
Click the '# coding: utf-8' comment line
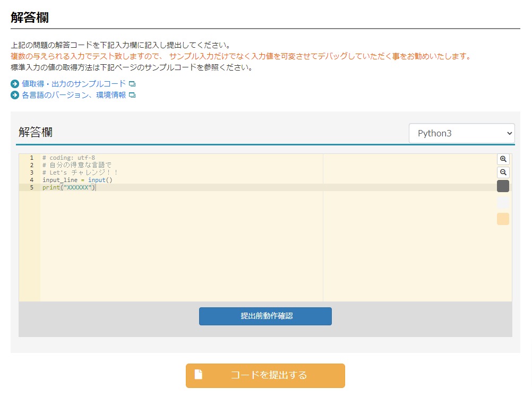coord(68,158)
